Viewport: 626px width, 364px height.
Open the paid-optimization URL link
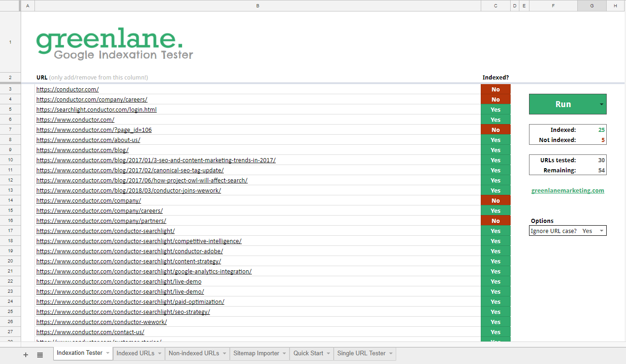click(x=130, y=301)
